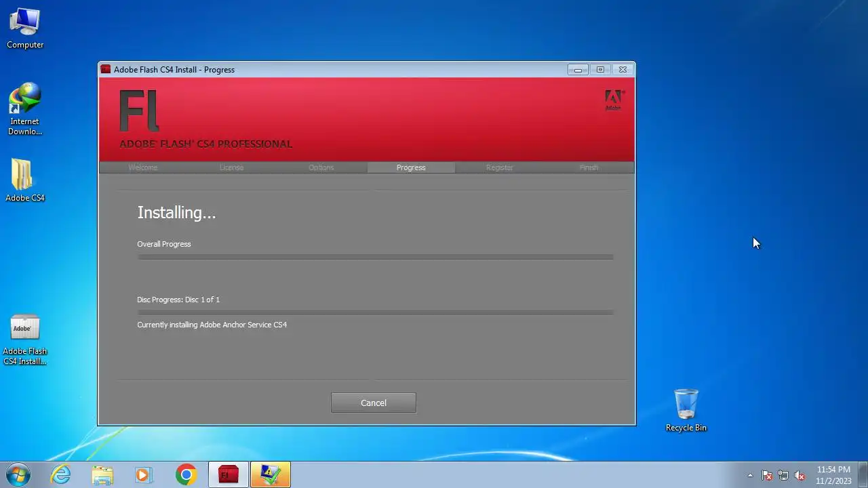Open the Adobe CS4 folder icon
The width and height of the screenshot is (868, 488).
25,180
